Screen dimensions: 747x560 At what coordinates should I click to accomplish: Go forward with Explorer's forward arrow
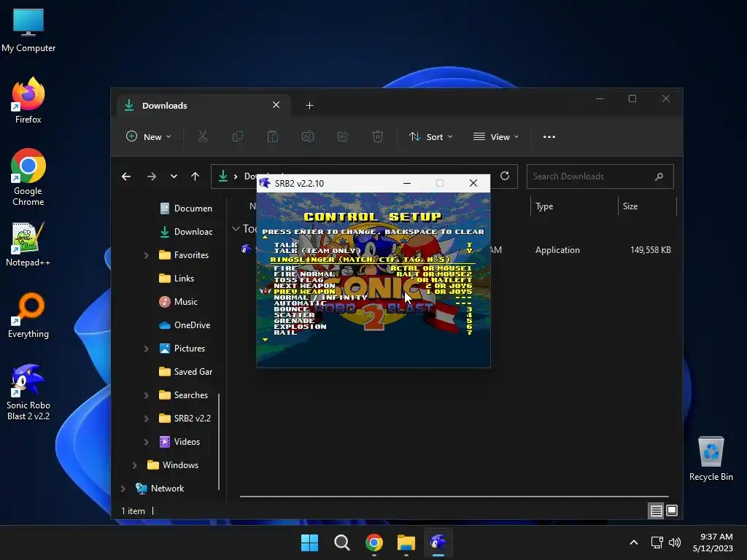click(152, 176)
